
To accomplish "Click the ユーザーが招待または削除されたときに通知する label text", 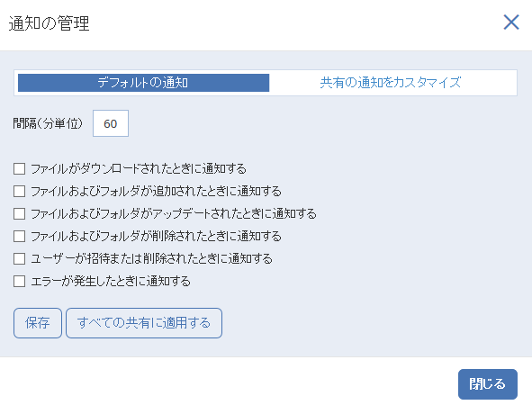I will pos(151,259).
